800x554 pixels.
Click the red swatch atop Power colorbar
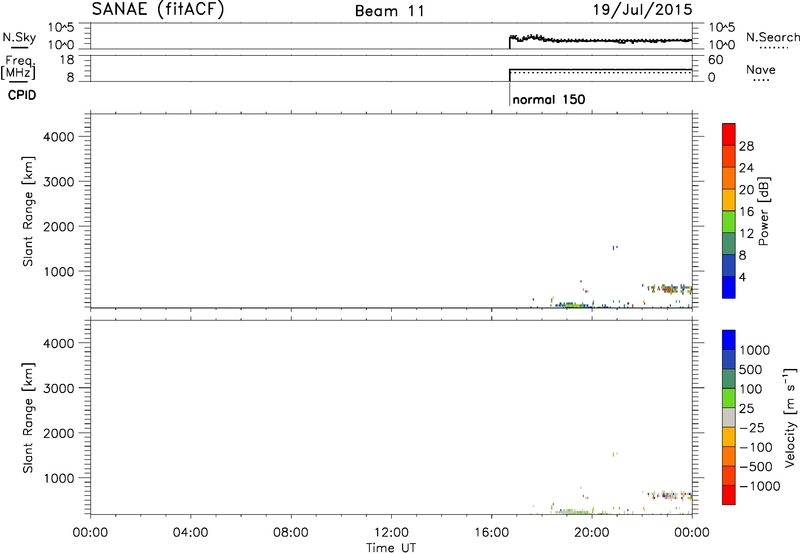[x=729, y=134]
